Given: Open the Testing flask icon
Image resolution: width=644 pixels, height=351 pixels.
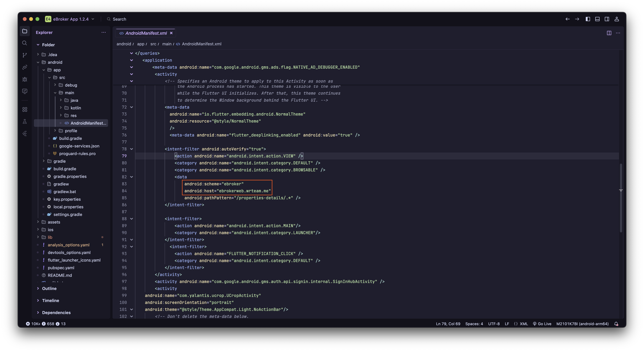Looking at the screenshot, I should 25,122.
